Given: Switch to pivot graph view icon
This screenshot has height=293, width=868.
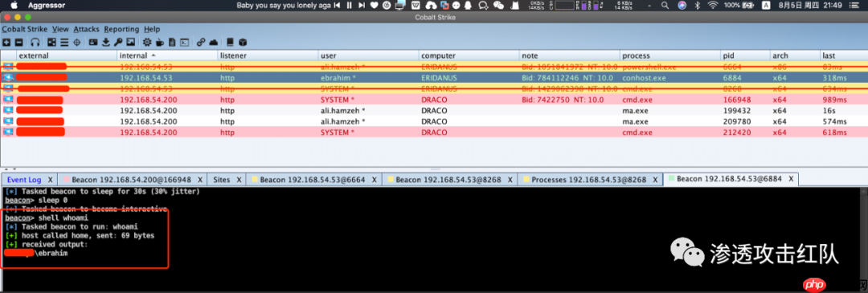Looking at the screenshot, I should click(52, 42).
